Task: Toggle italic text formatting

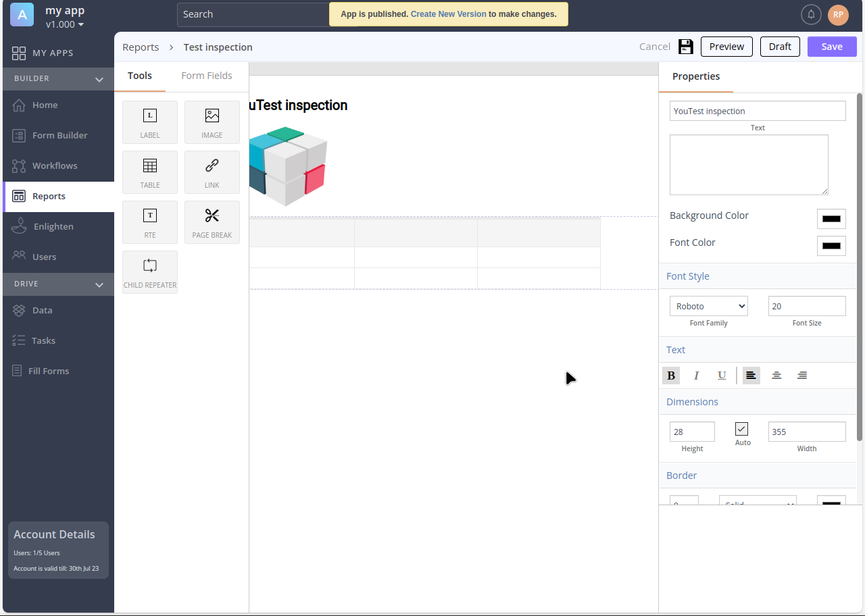Action: pos(696,376)
